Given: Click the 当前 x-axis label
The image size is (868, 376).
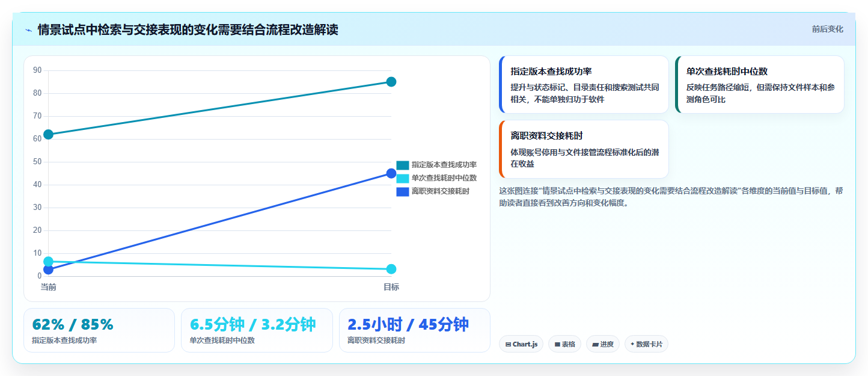Looking at the screenshot, I should (49, 287).
